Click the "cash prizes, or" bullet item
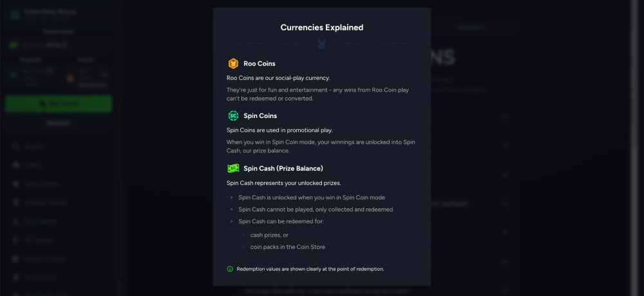Image resolution: width=644 pixels, height=296 pixels. pyautogui.click(x=269, y=235)
